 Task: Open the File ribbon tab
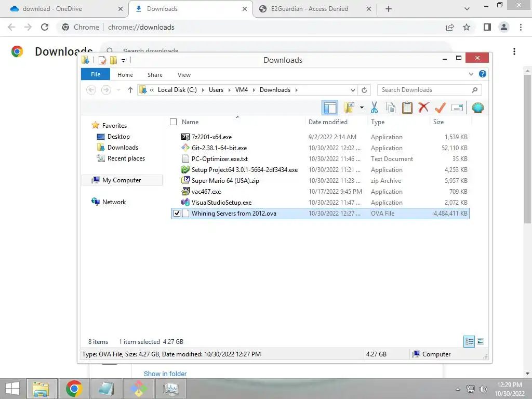click(96, 74)
